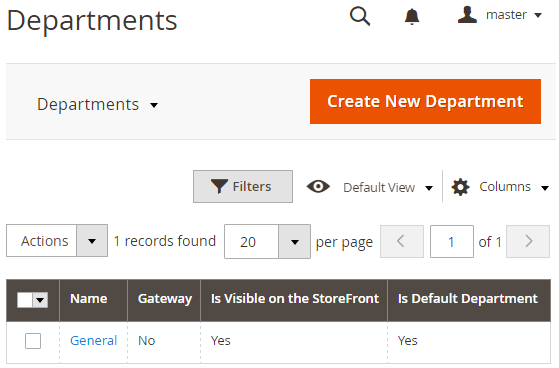Sort by Is Default Department header
Image resolution: width=559 pixels, height=368 pixels.
point(468,299)
